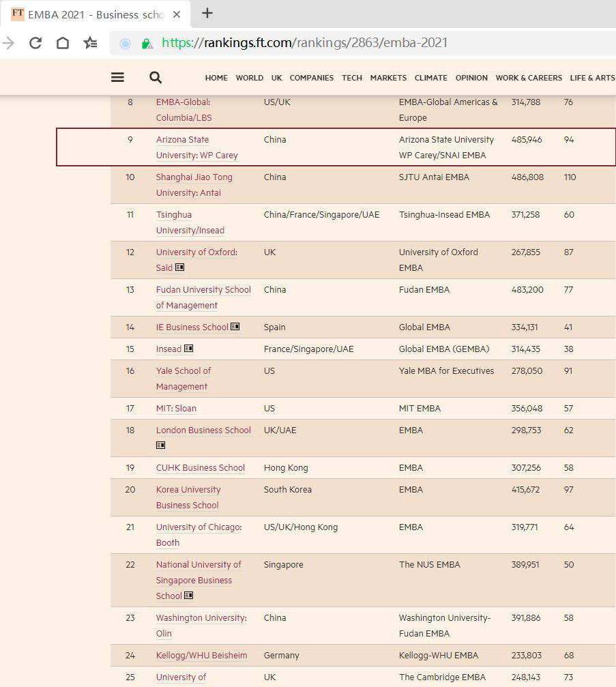Open the TECH section
Screen dimensions: 616x687
[x=352, y=78]
